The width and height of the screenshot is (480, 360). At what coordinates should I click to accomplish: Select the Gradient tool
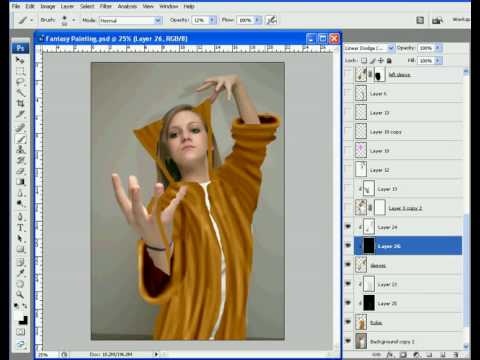coord(20,182)
